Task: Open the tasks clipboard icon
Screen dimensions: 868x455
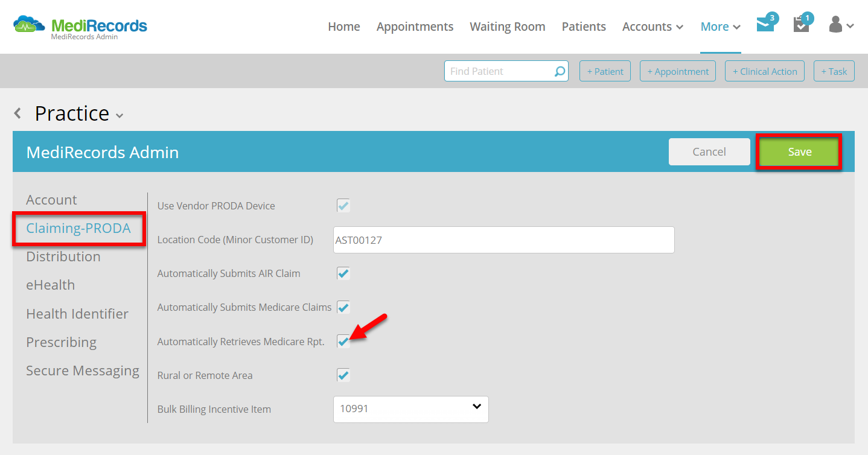Action: [801, 25]
